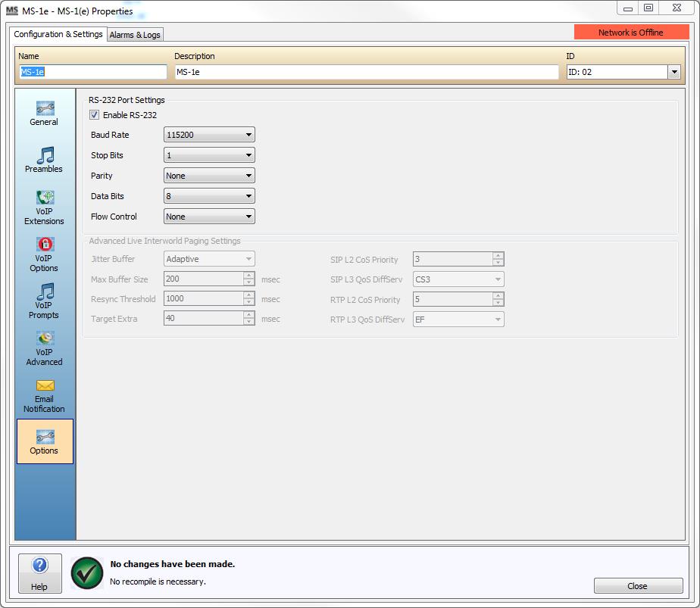This screenshot has width=700, height=608.
Task: Open the Preambles section
Action: [44, 161]
